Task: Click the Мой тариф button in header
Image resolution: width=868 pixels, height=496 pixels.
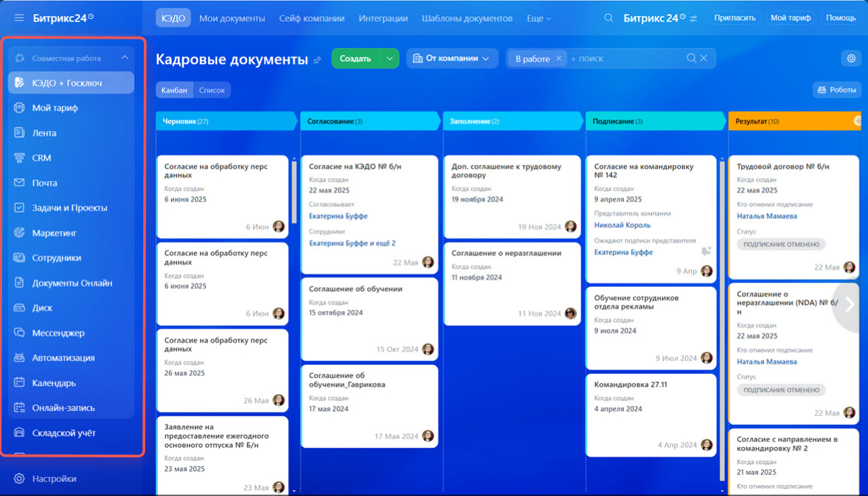Action: [x=791, y=18]
